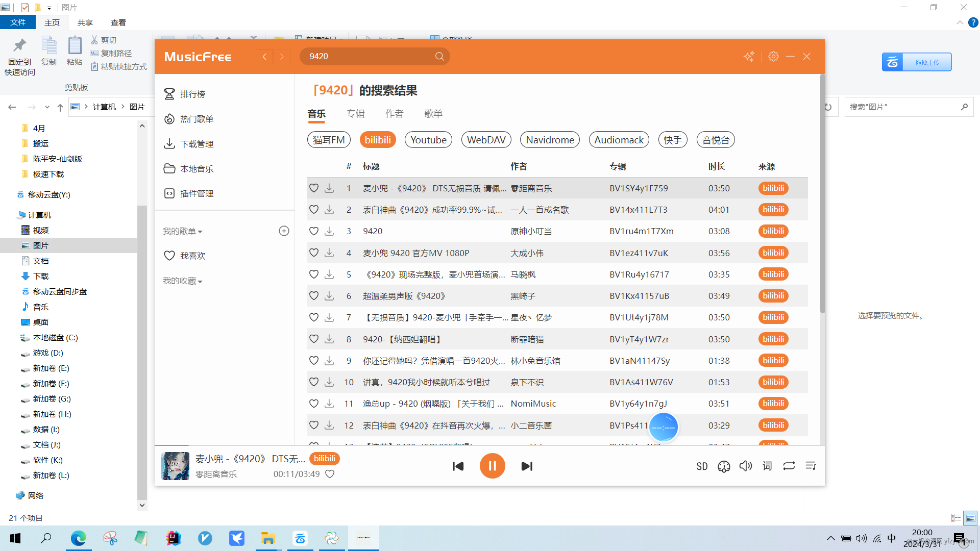
Task: Pause the playing song
Action: [493, 466]
